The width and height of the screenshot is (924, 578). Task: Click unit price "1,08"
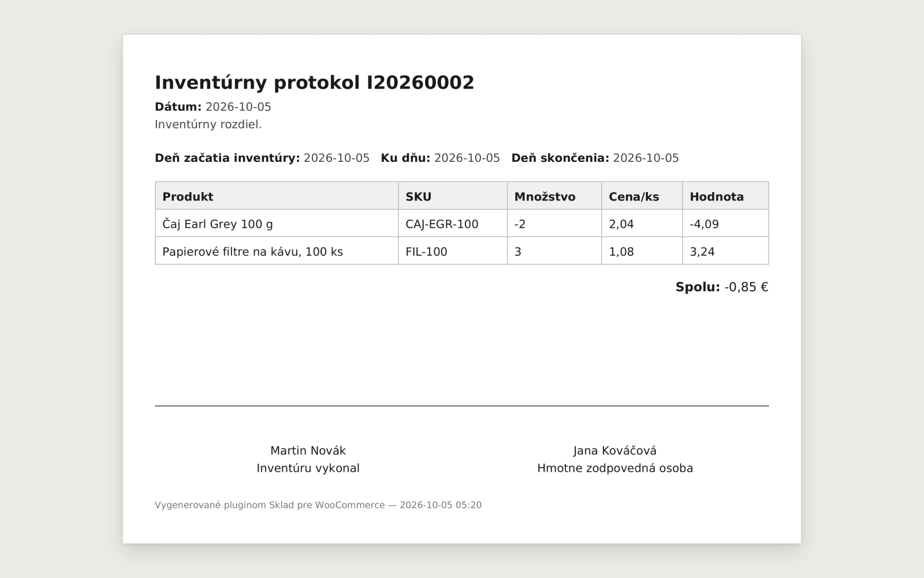click(621, 251)
